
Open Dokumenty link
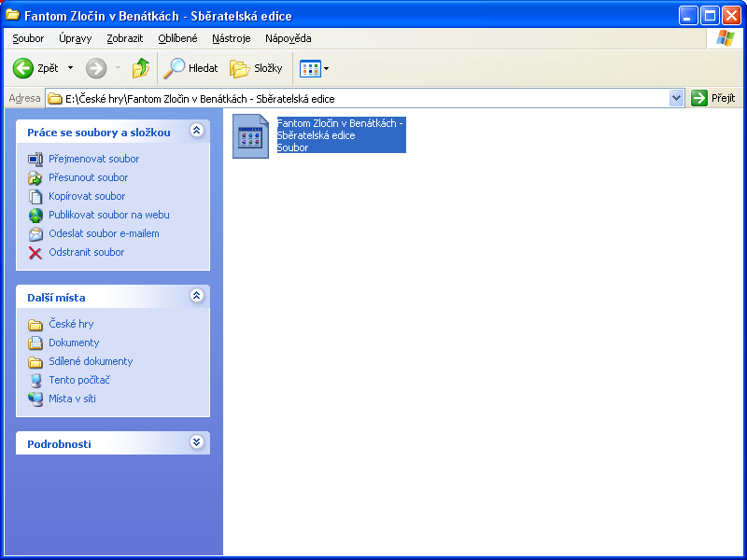tap(75, 343)
